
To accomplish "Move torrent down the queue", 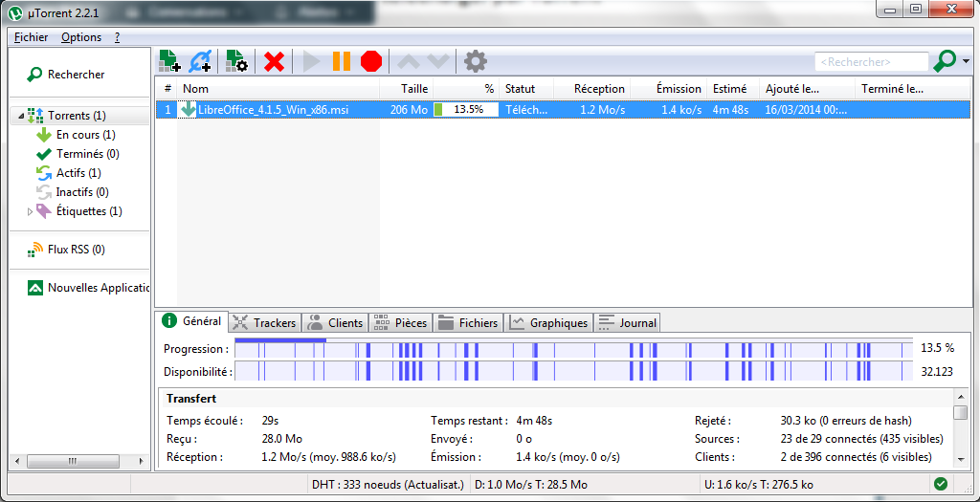I will coord(438,61).
